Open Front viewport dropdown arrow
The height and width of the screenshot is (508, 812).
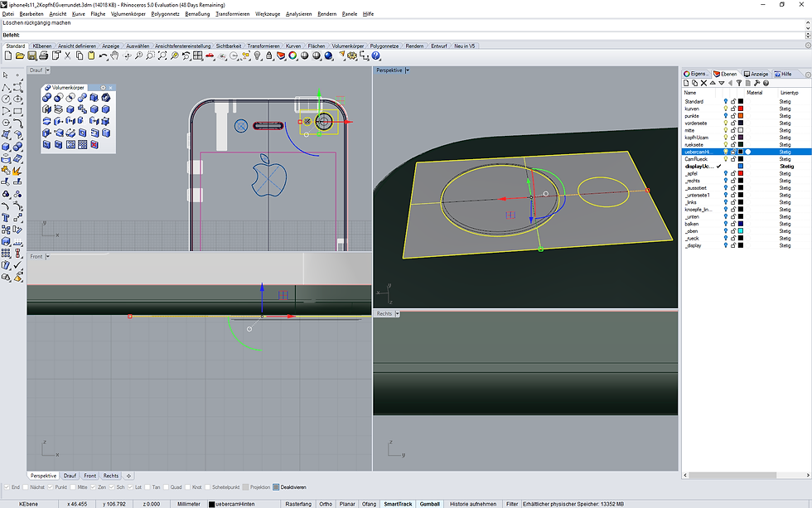(48, 256)
